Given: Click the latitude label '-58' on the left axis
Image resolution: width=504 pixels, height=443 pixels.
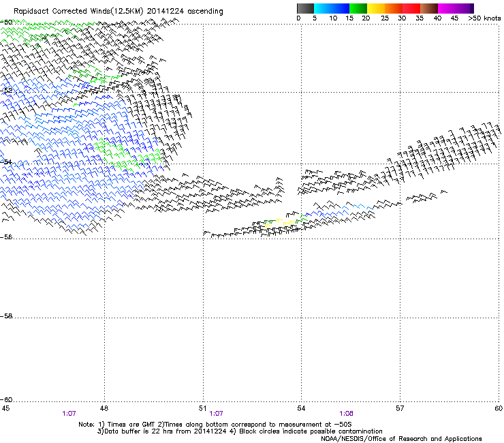Looking at the screenshot, I should (6, 316).
